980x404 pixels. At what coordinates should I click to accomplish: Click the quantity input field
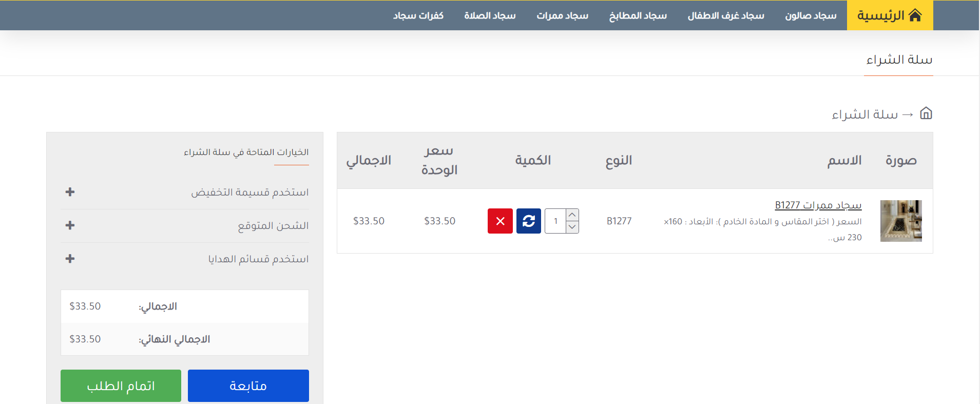click(555, 221)
